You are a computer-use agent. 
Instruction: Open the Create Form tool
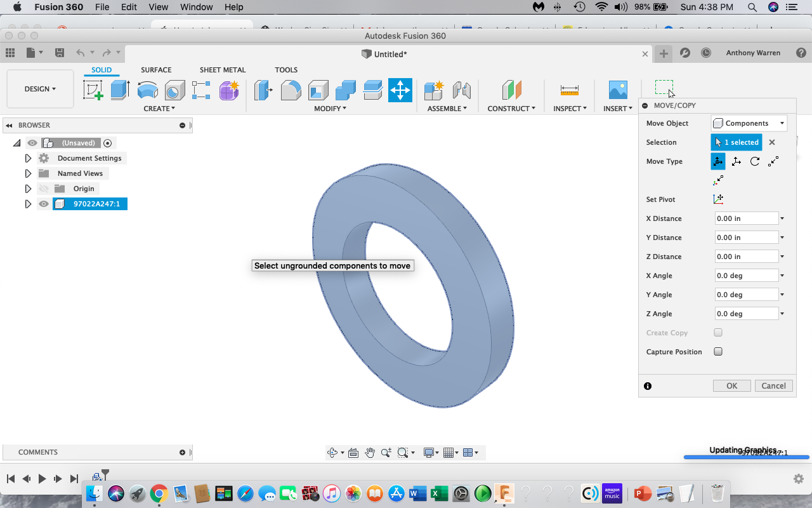tap(229, 90)
